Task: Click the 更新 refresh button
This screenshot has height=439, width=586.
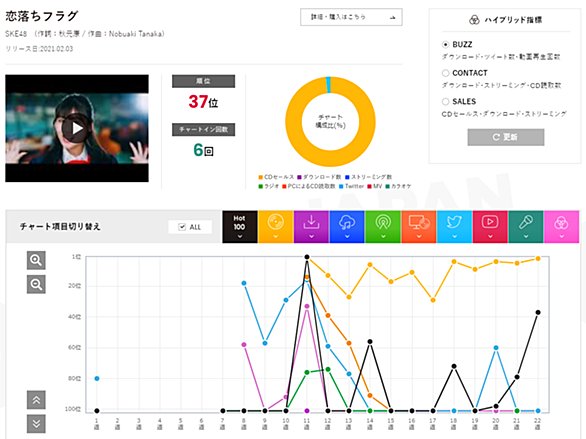Action: 506,137
